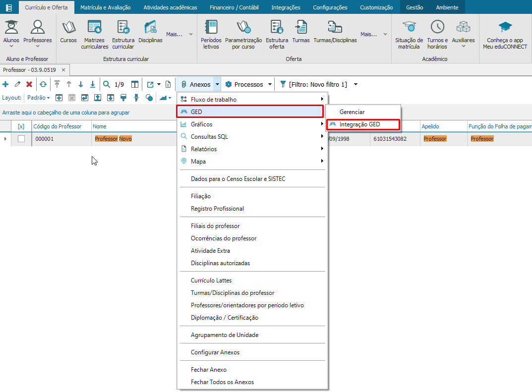Viewport: 532px width, 392px height.
Task: Open the application menu logo button
Action: [9, 7]
